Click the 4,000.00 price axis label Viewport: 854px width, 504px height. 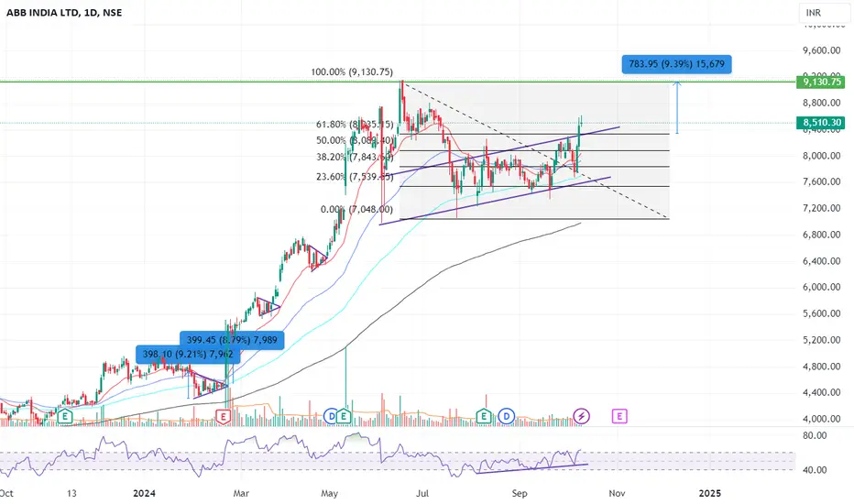821,419
